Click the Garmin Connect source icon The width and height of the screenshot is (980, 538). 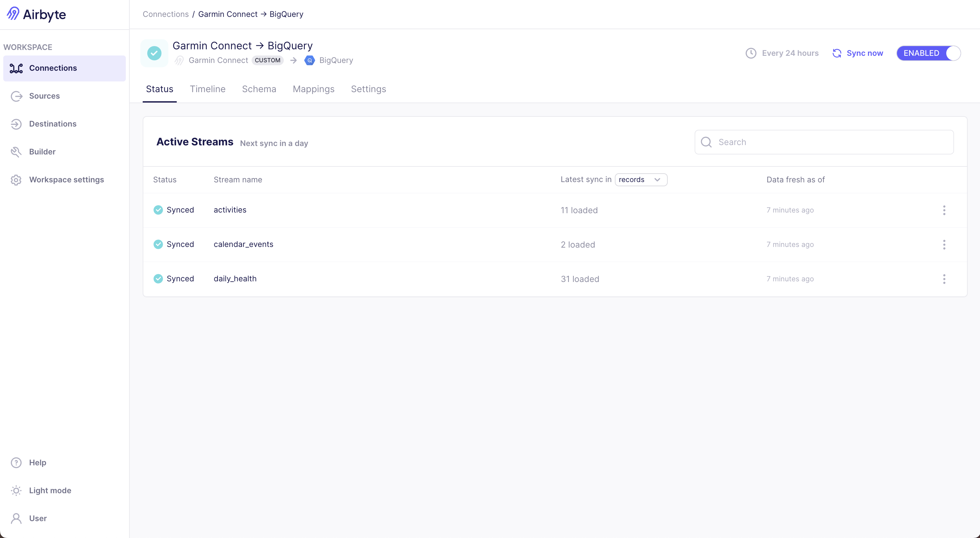[179, 60]
